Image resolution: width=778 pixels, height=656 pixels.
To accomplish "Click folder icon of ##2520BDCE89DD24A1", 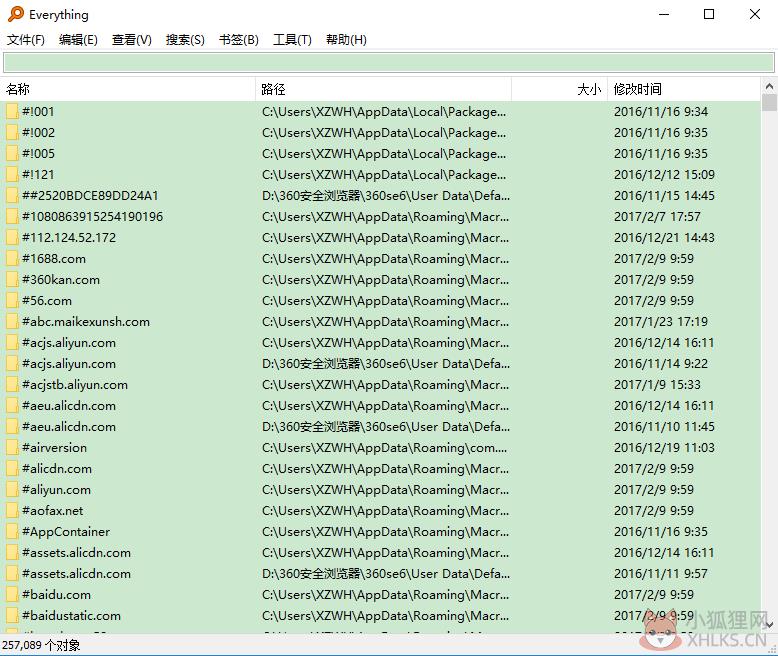I will [x=12, y=196].
